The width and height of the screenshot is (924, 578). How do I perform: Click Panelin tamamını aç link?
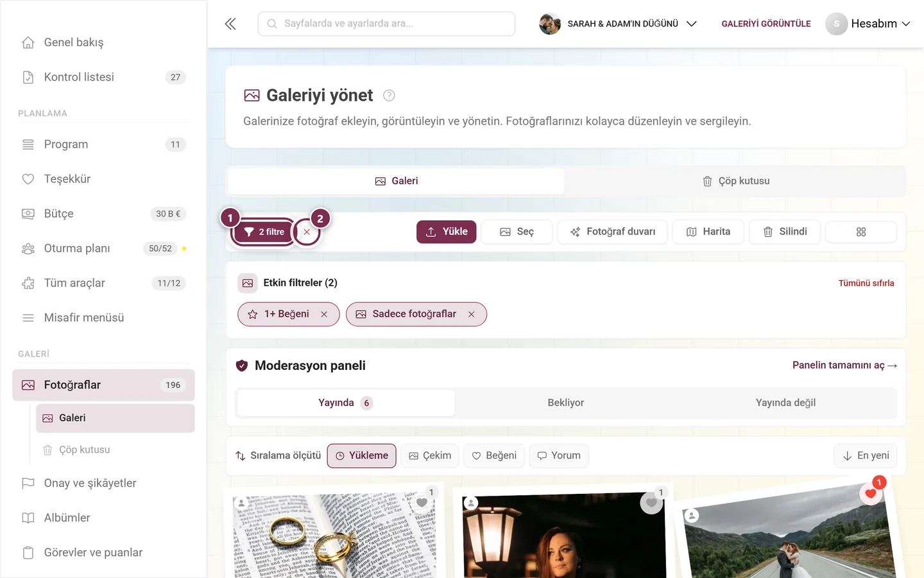tap(844, 365)
